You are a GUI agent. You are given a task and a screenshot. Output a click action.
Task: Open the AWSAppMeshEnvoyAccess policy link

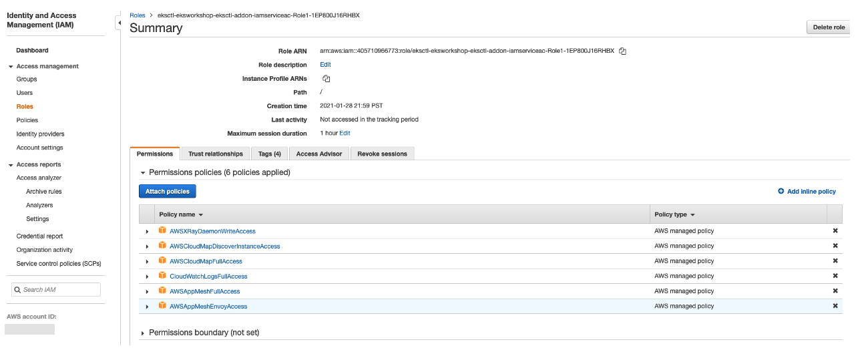(208, 307)
